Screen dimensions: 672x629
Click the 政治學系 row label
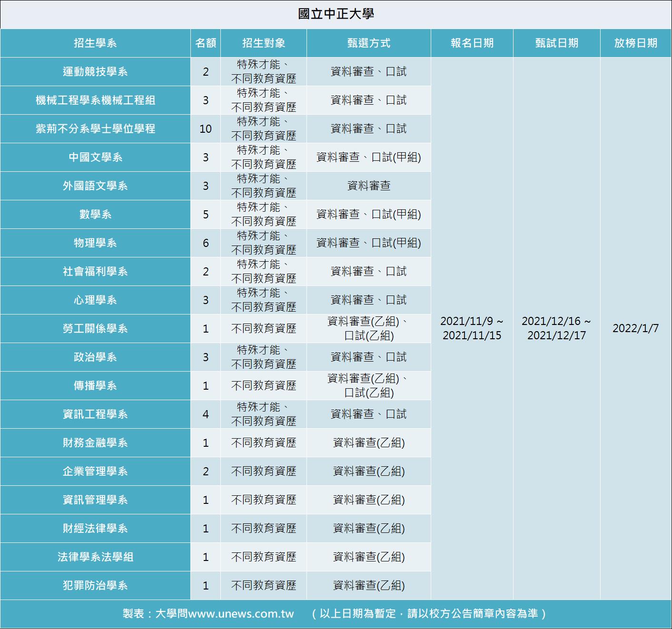(95, 357)
